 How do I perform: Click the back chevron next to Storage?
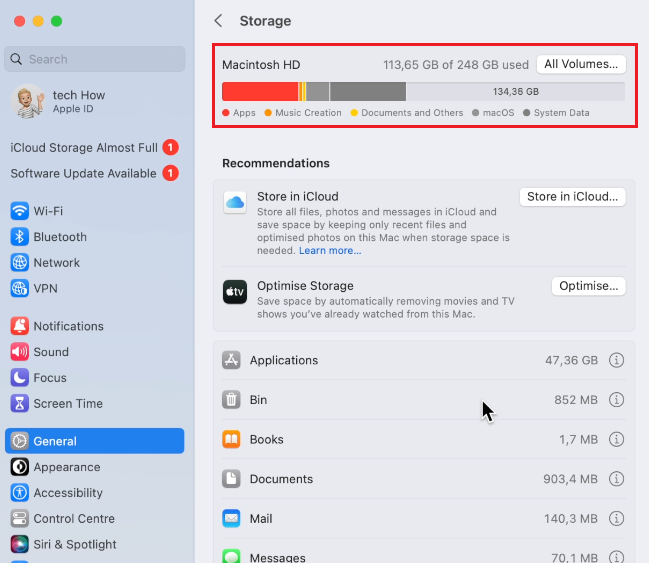pos(218,21)
